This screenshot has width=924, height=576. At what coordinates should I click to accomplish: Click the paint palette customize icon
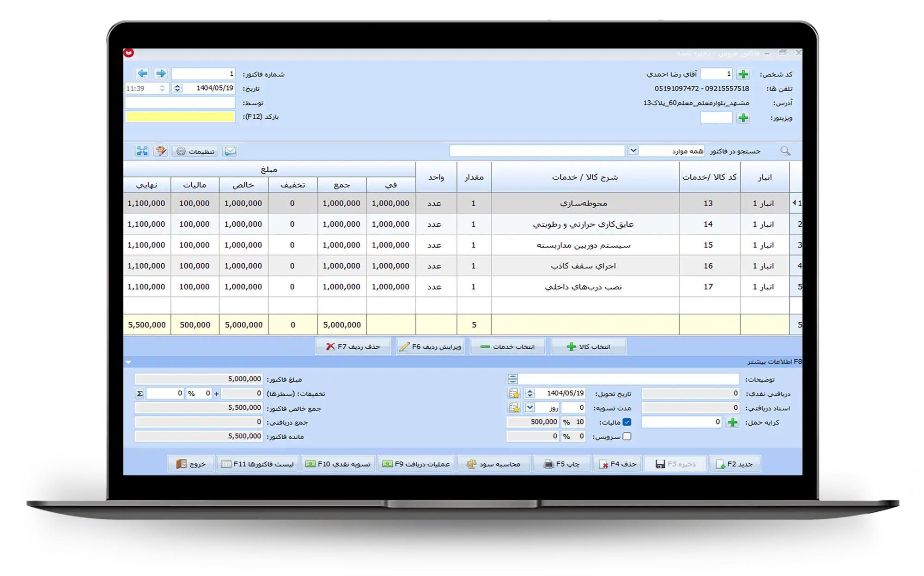click(160, 151)
